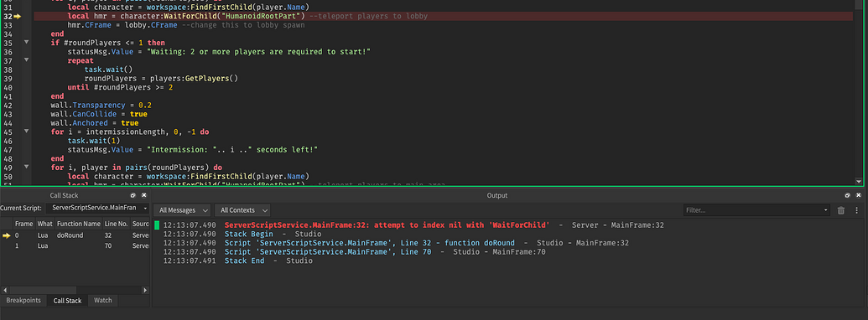Place cursor on statusMsg.Value Waiting line
Viewport: 868px width, 320px height.
[x=219, y=51]
